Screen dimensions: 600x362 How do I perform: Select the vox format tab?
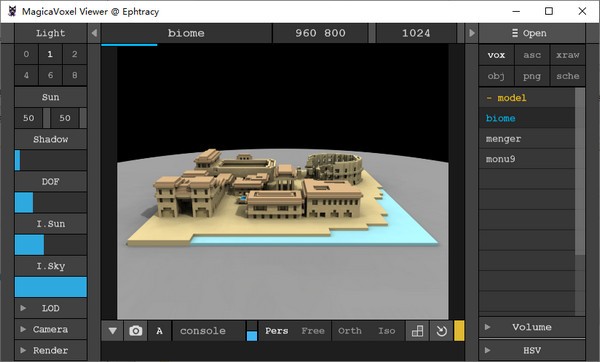pos(496,55)
